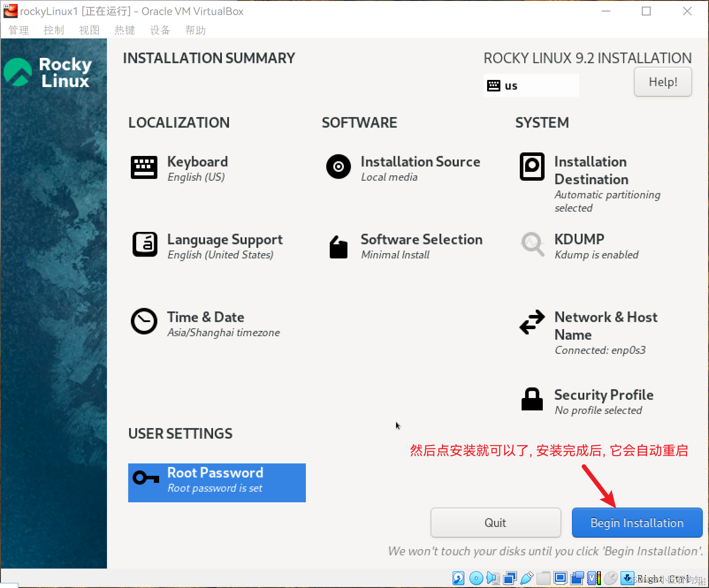Viewport: 709px width, 588px height.
Task: Open Language Support via its icon
Action: click(145, 244)
